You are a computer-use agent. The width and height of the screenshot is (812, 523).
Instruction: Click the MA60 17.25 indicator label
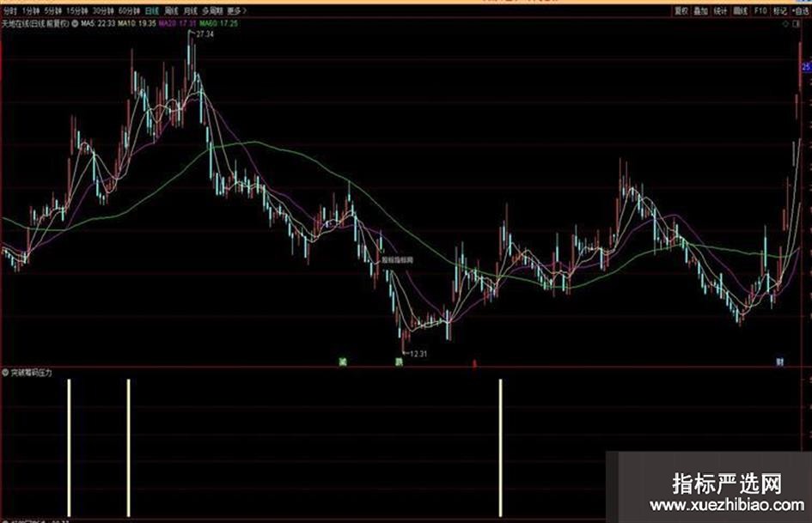[x=218, y=23]
